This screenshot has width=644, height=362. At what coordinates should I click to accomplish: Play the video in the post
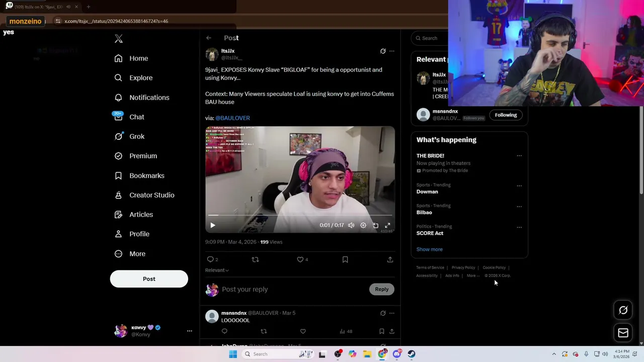(x=213, y=225)
